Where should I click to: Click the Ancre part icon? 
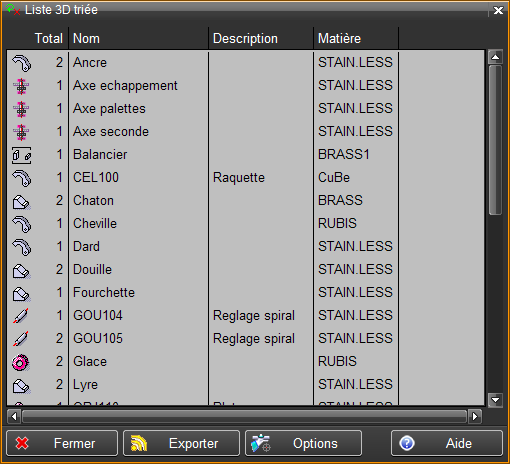pos(22,63)
